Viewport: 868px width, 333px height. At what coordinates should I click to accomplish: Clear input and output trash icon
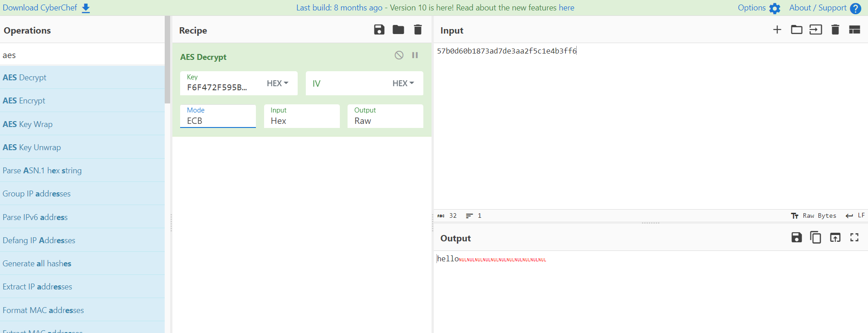click(835, 30)
